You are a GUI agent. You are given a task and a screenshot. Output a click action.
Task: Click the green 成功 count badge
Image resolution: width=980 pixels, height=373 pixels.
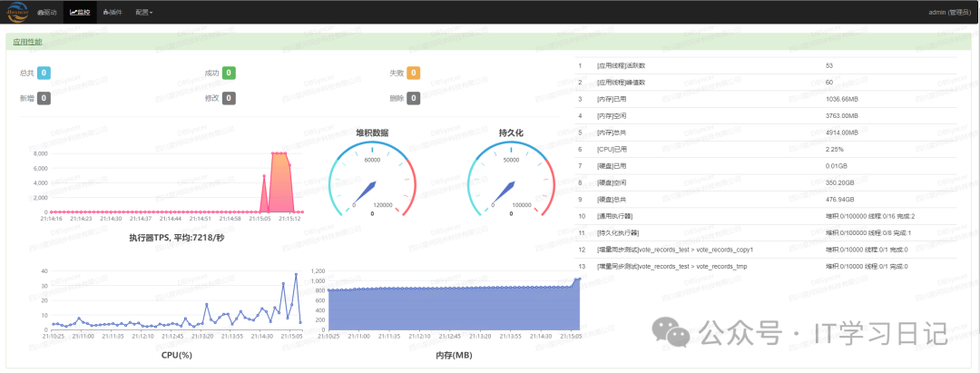click(230, 73)
